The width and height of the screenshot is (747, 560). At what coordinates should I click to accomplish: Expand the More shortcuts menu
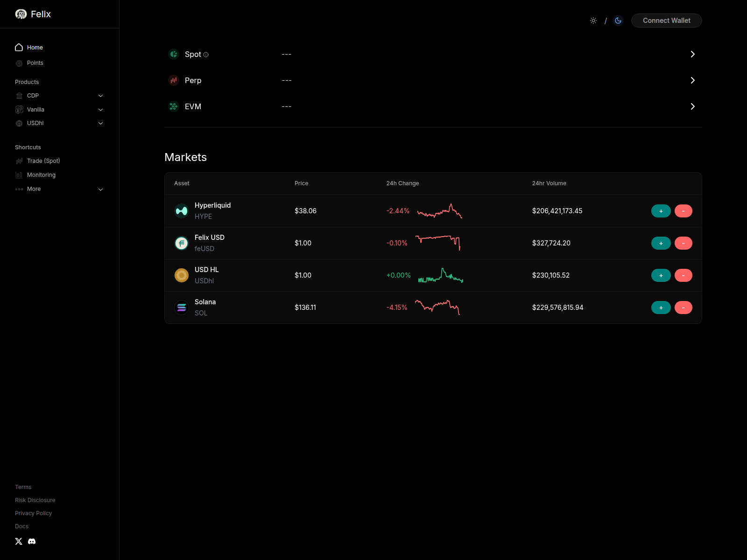coord(100,189)
